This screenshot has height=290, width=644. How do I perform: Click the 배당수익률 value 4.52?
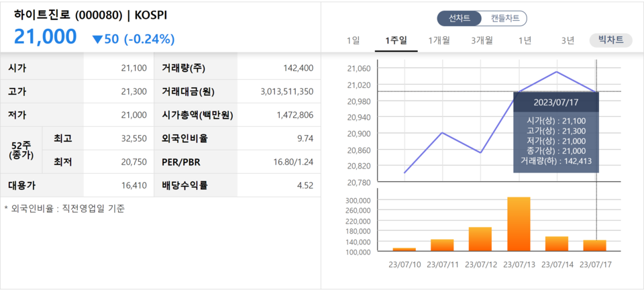306,185
